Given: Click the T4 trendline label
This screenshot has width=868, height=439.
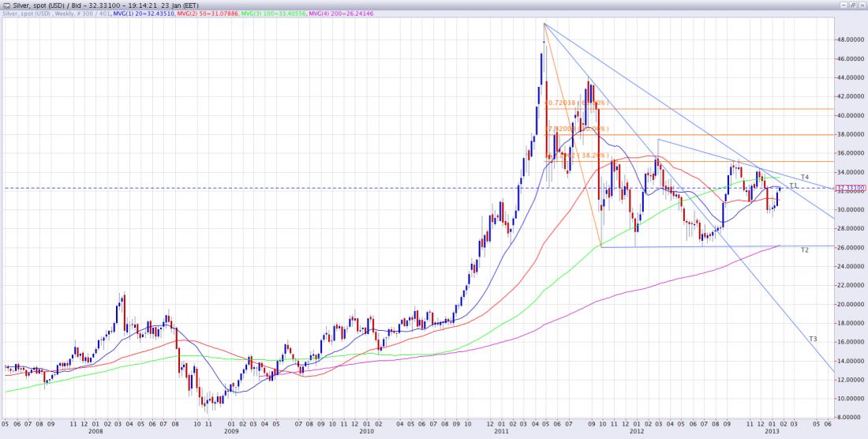Looking at the screenshot, I should pos(804,176).
